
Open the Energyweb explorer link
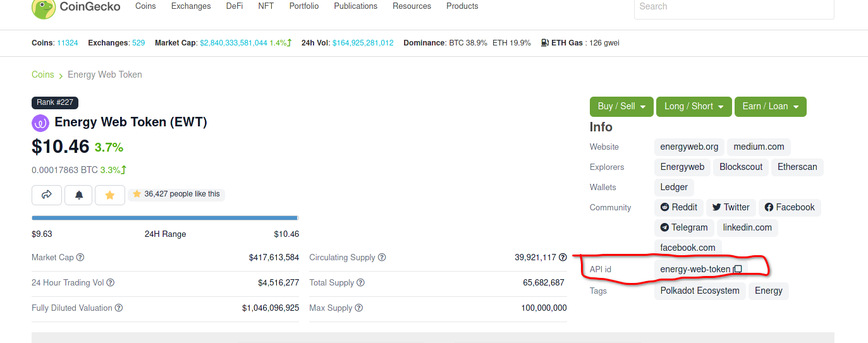click(x=682, y=167)
